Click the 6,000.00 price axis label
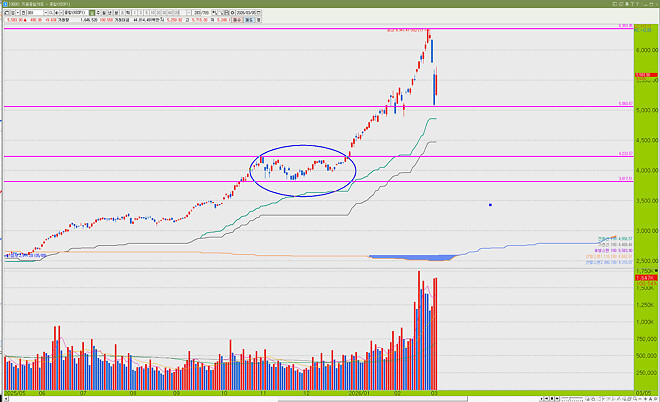This screenshot has height=402, width=660. pos(647,50)
